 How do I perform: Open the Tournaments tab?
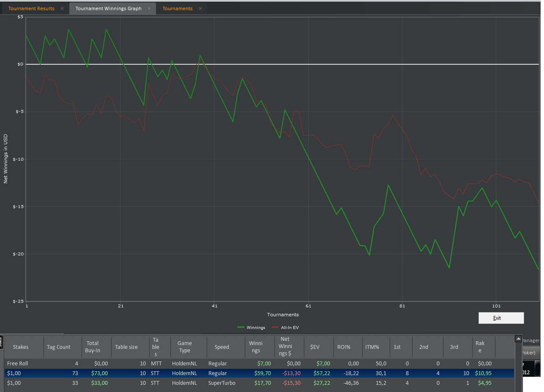pos(178,8)
